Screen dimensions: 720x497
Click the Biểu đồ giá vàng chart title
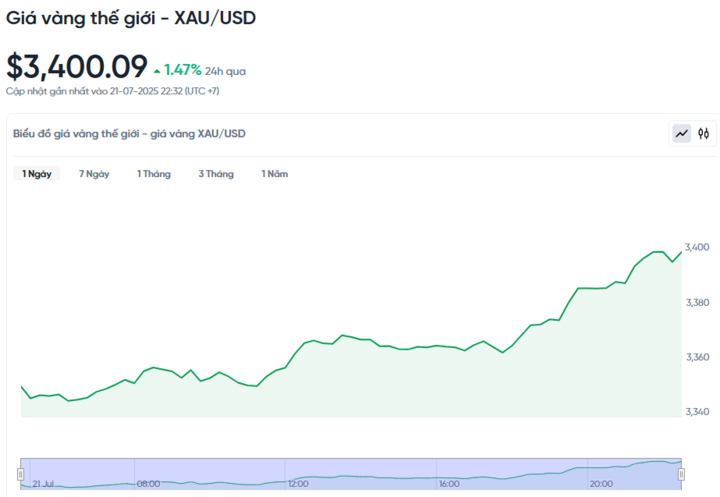click(129, 133)
